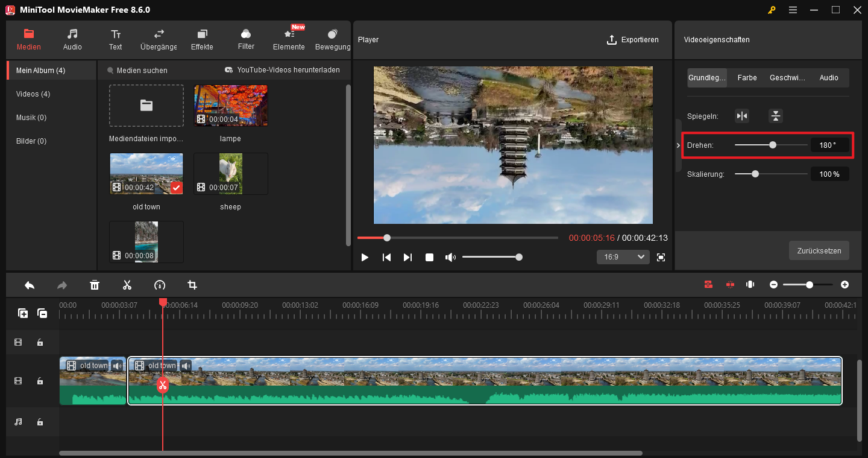Select the Crop tool

coord(192,284)
